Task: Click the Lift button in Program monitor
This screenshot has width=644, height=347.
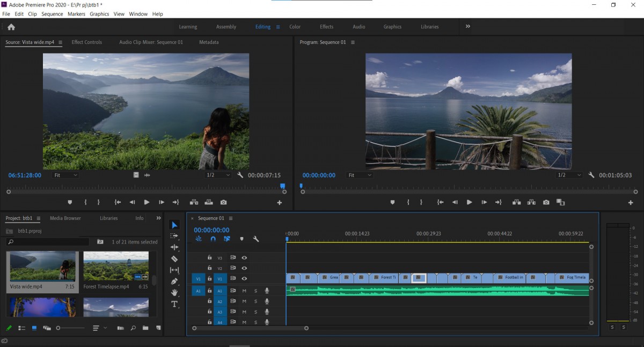Action: click(516, 202)
